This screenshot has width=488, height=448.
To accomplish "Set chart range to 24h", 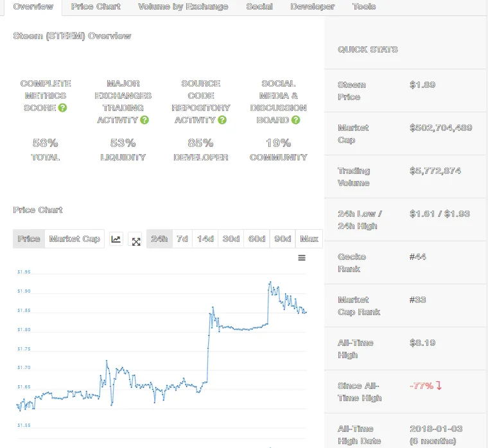I will [x=159, y=239].
